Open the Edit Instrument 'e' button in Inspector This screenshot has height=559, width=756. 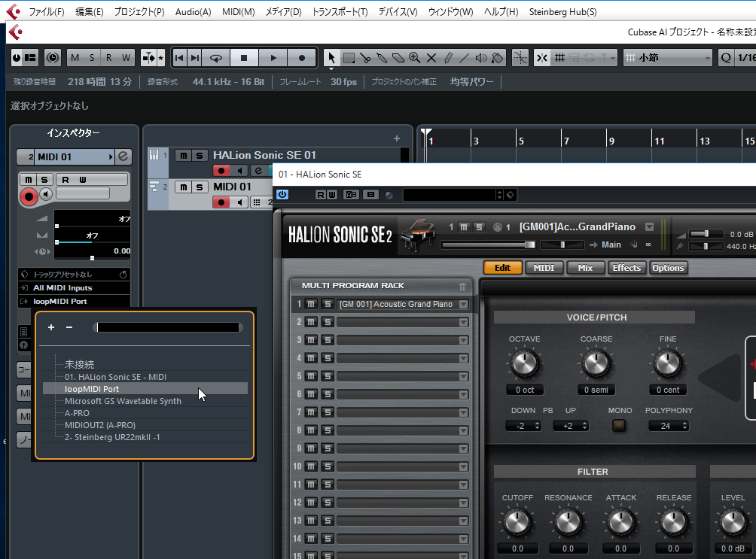pos(124,156)
